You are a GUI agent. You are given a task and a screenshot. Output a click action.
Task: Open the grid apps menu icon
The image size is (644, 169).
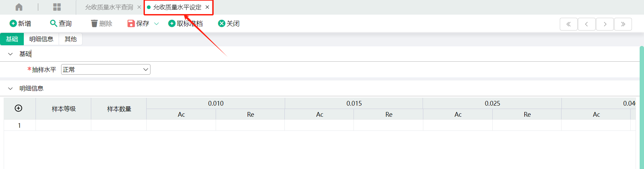click(x=57, y=7)
